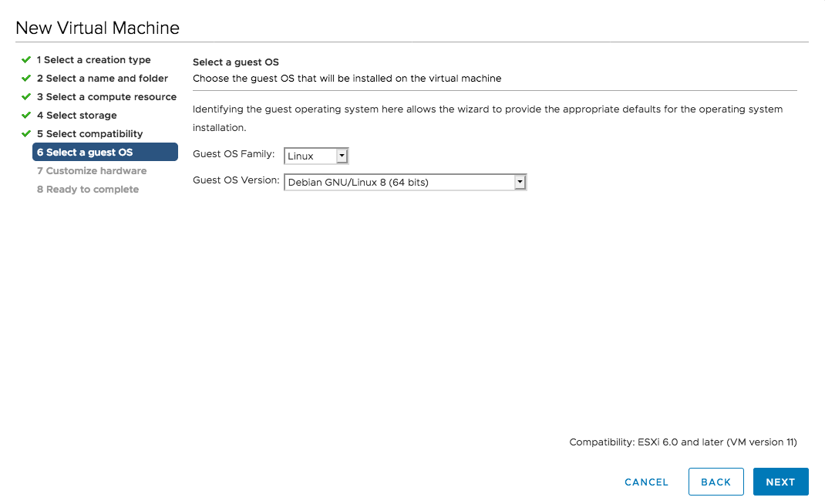Screen dimensions: 825x504
Task: Cancel the New Virtual Machine wizard
Action: 646,482
